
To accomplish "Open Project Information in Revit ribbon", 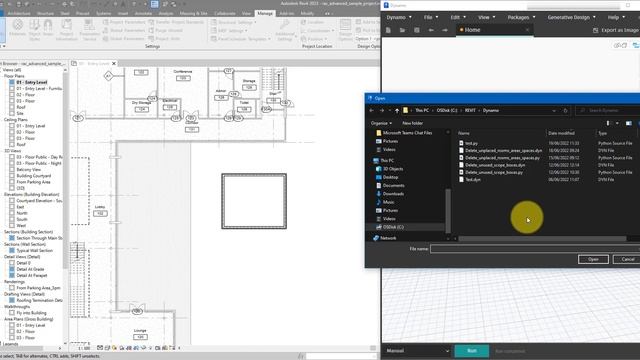I will [x=67, y=29].
